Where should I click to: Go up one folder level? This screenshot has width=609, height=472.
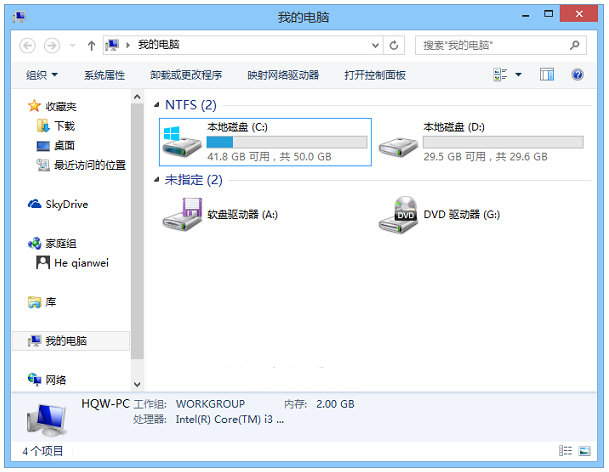[x=91, y=46]
